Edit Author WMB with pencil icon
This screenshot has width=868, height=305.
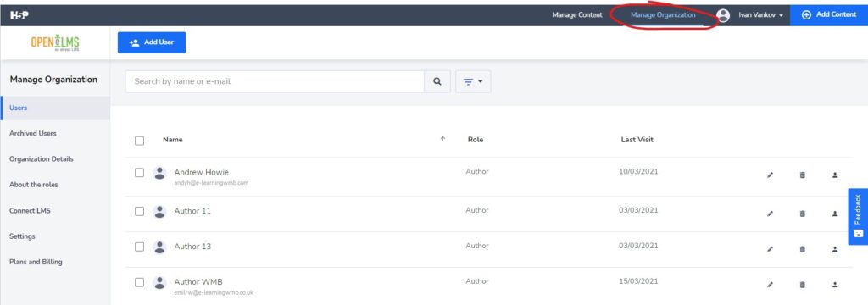coord(770,285)
